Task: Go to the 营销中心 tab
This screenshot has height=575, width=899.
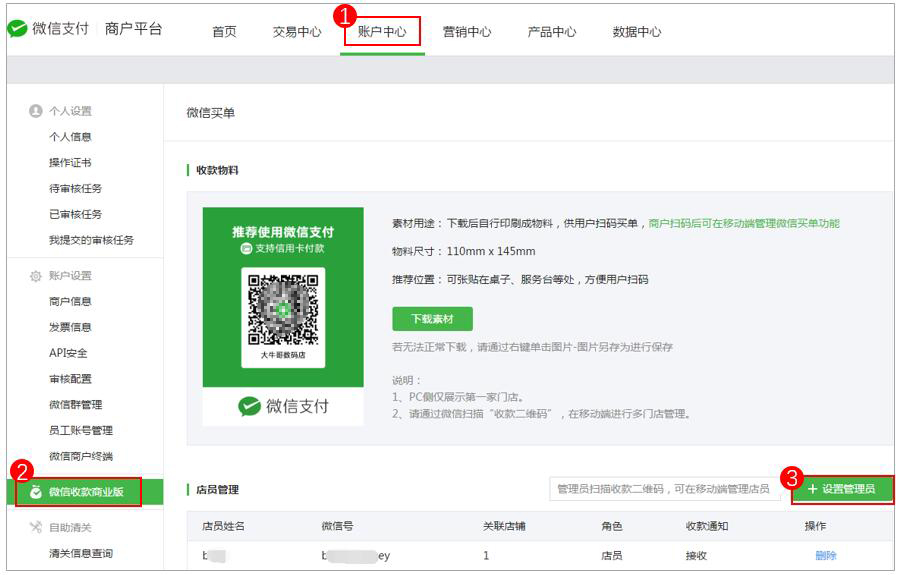Action: (x=467, y=32)
